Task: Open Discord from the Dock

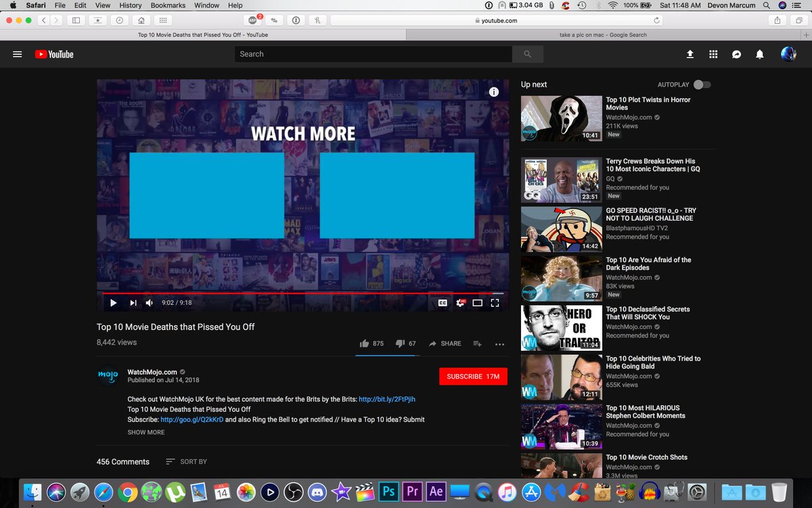Action: click(x=317, y=492)
